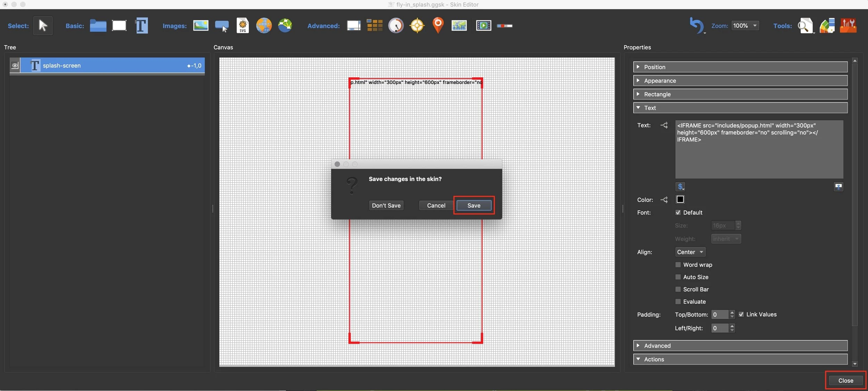Viewport: 868px width, 391px height.
Task: Click the Text logic block icon
Action: tap(664, 125)
